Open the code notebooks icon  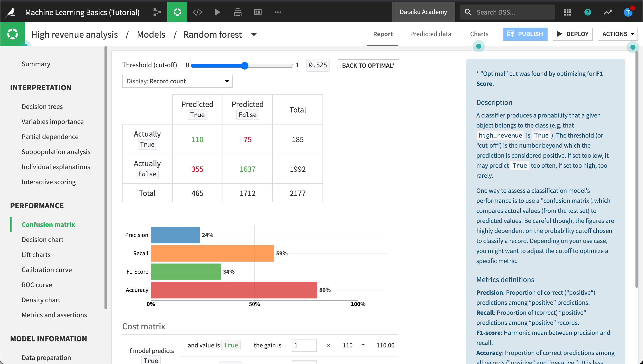click(x=197, y=12)
